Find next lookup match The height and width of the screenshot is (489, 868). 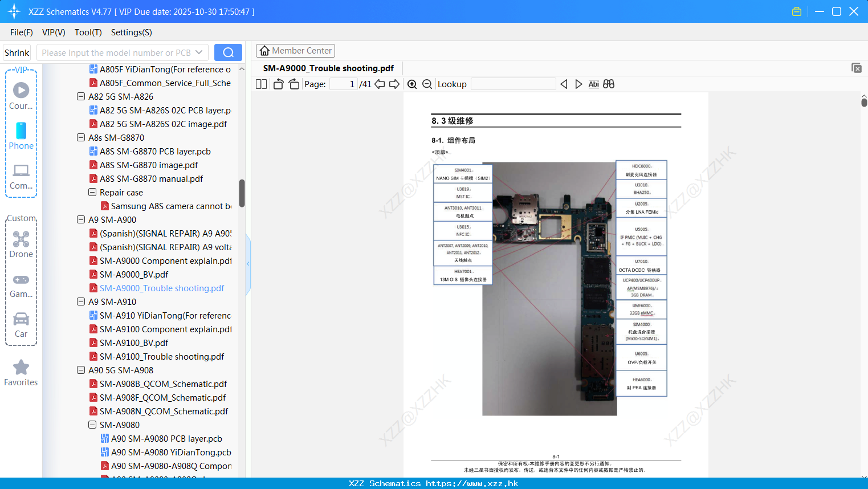[578, 84]
